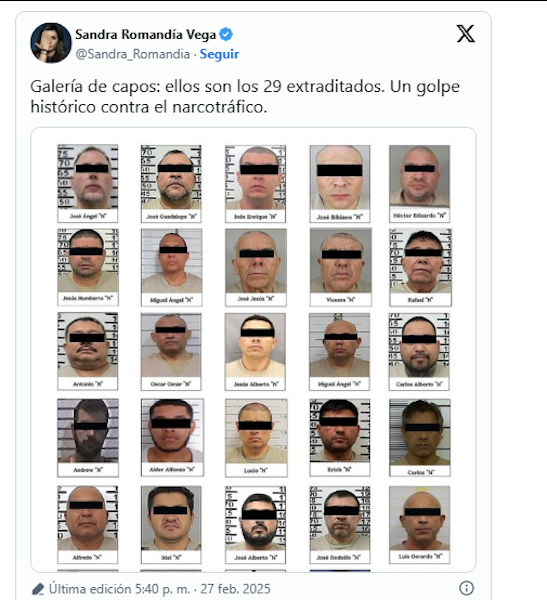The height and width of the screenshot is (600, 547).
Task: Select the photo card labeled Jesús Humberto "N"
Action: [x=88, y=267]
